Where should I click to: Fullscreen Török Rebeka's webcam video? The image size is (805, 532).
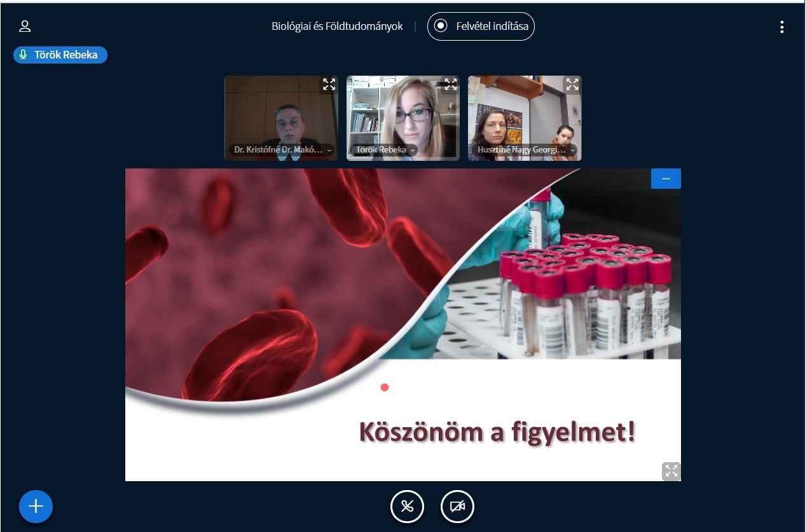coord(450,85)
